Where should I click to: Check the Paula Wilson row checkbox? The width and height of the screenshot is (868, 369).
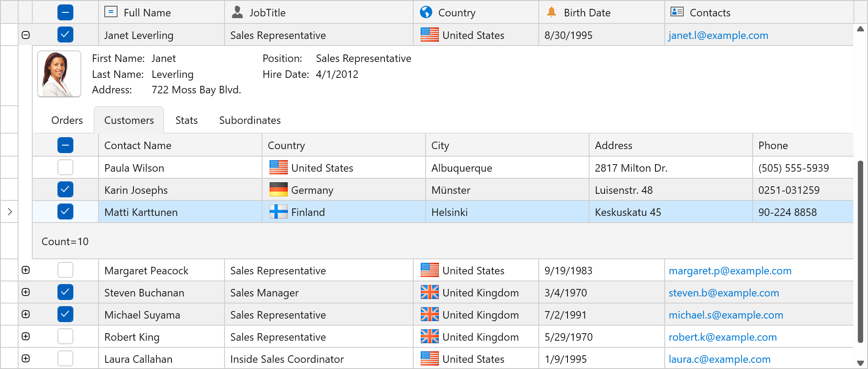tap(65, 168)
